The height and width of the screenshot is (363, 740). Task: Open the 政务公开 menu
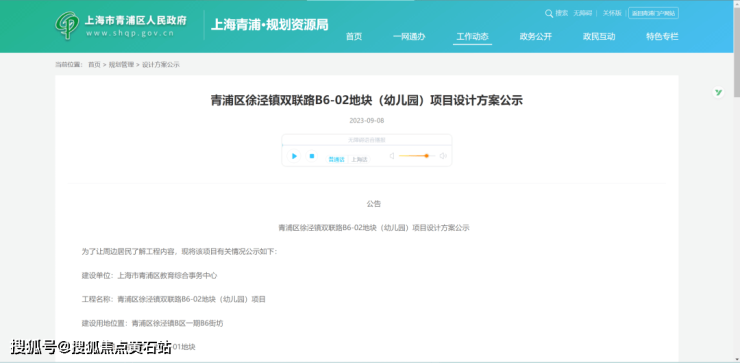[536, 37]
